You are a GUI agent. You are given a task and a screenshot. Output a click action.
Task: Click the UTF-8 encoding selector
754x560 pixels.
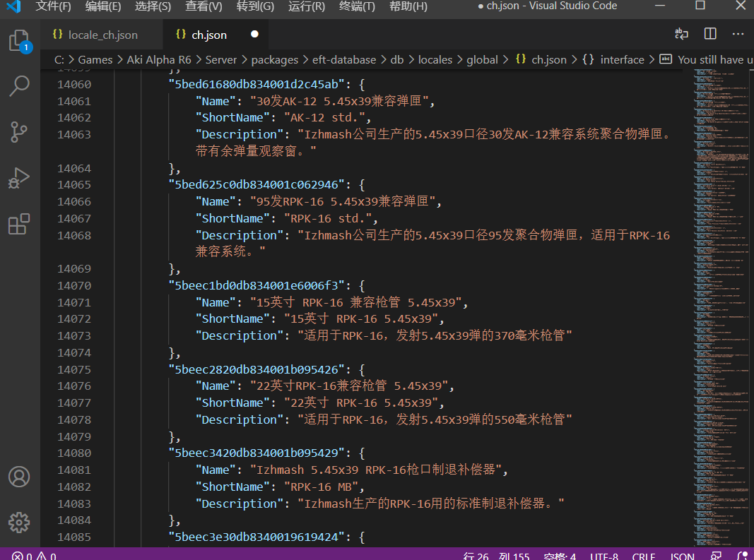click(x=604, y=556)
